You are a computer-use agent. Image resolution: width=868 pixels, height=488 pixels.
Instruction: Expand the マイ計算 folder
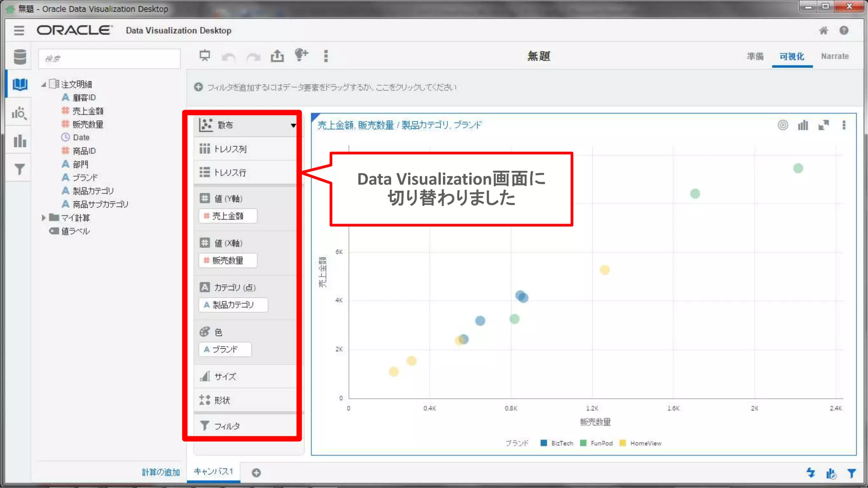(44, 218)
